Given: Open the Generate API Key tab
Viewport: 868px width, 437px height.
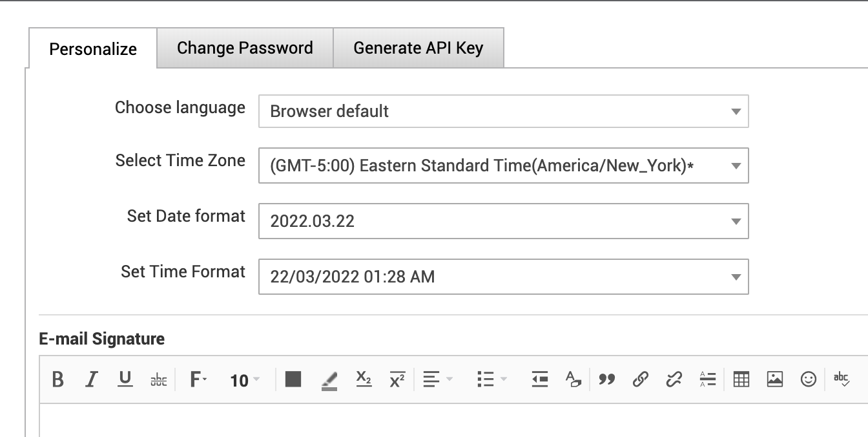Looking at the screenshot, I should click(x=418, y=48).
